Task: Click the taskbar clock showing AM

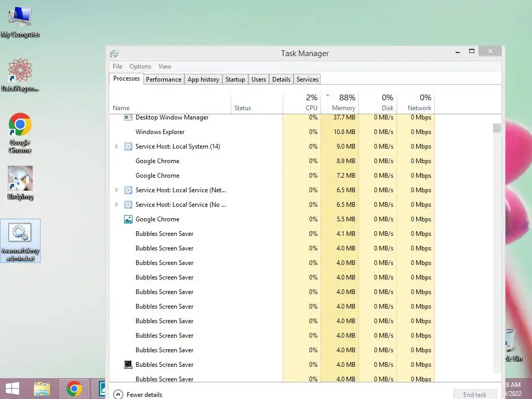Action: tap(513, 389)
